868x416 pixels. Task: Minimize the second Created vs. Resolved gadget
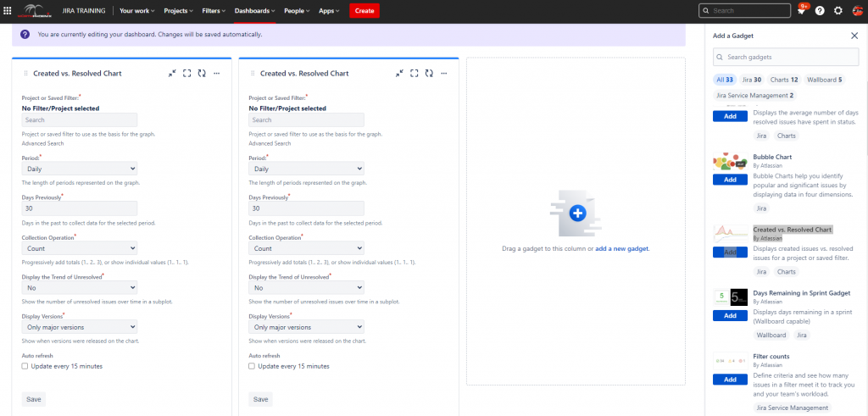click(399, 73)
